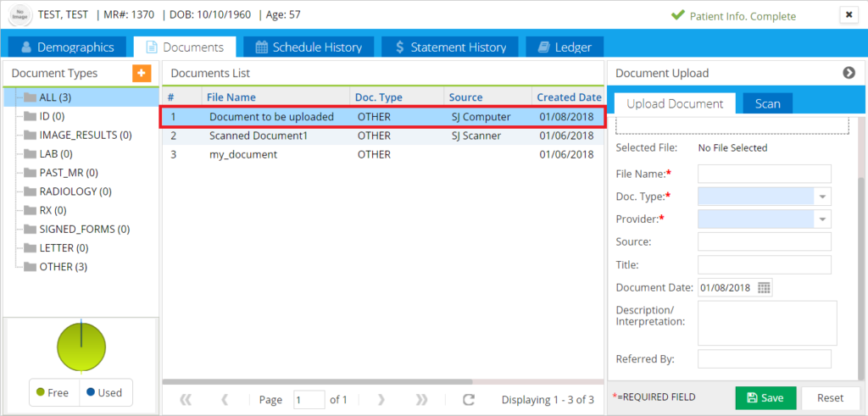Open the Document Date calendar picker
Image resolution: width=868 pixels, height=416 pixels.
coord(764,288)
